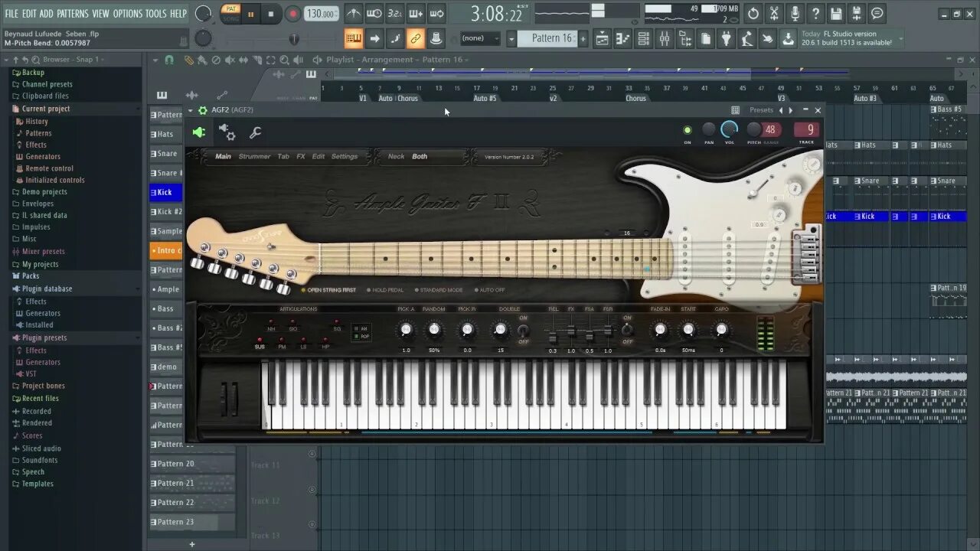Select next preset with right arrow

click(791, 110)
